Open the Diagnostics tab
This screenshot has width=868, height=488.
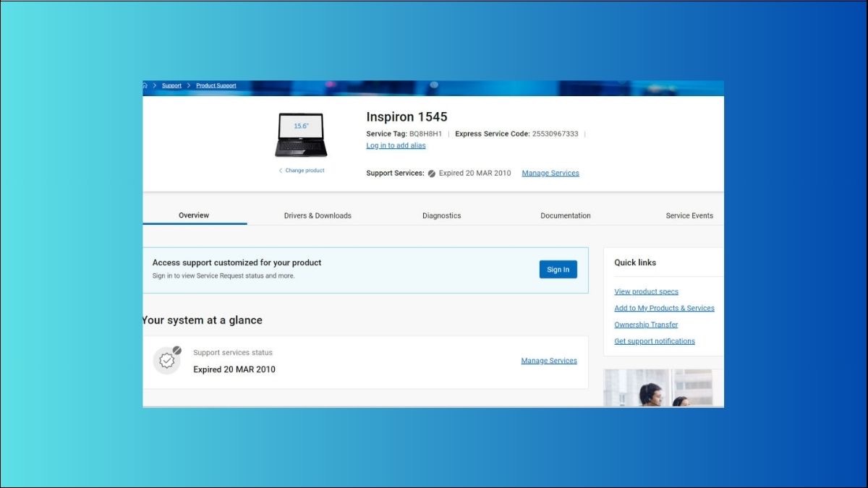[441, 215]
